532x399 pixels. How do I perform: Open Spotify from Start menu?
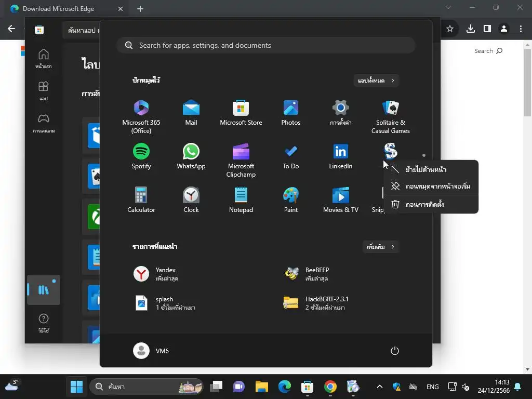click(x=141, y=156)
